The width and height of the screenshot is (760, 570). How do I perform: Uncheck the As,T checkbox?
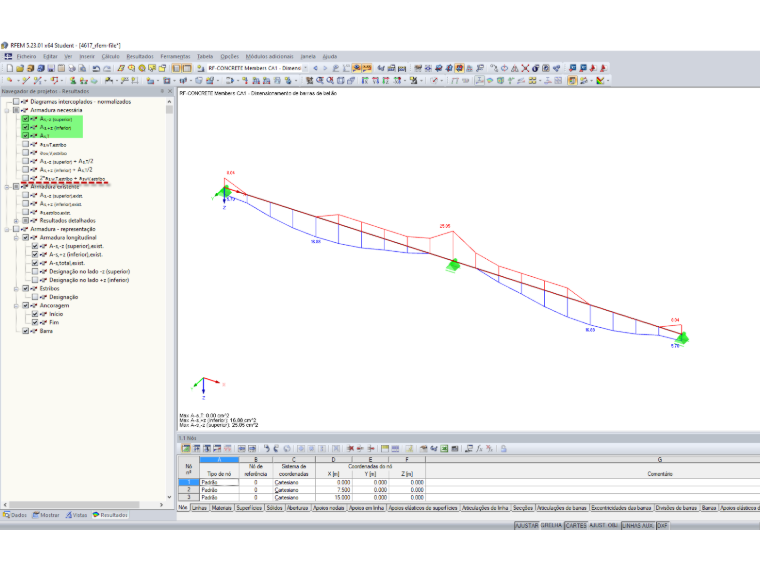25,136
